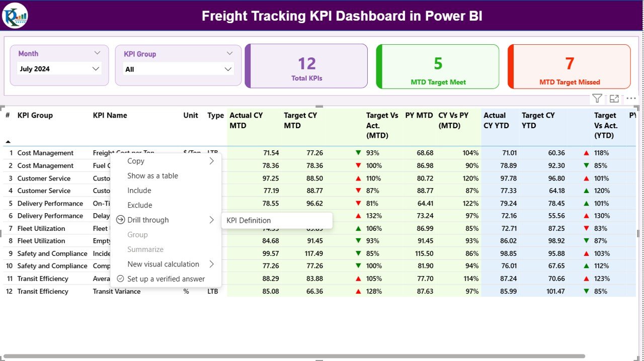
Task: Click the Focus mode icon
Action: coord(614,99)
